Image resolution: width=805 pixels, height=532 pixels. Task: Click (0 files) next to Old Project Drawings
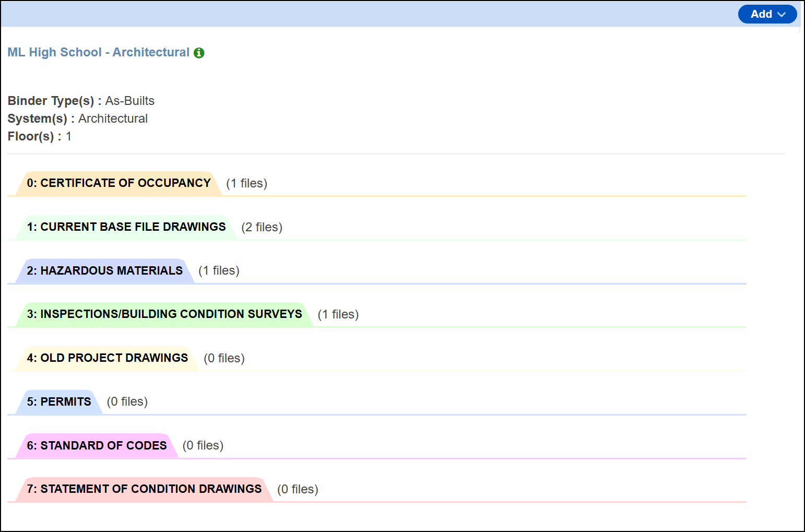pyautogui.click(x=224, y=359)
